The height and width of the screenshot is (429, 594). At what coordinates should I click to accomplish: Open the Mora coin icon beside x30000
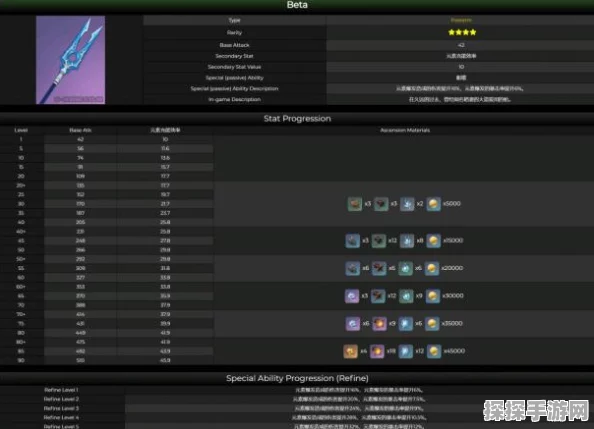tap(433, 296)
